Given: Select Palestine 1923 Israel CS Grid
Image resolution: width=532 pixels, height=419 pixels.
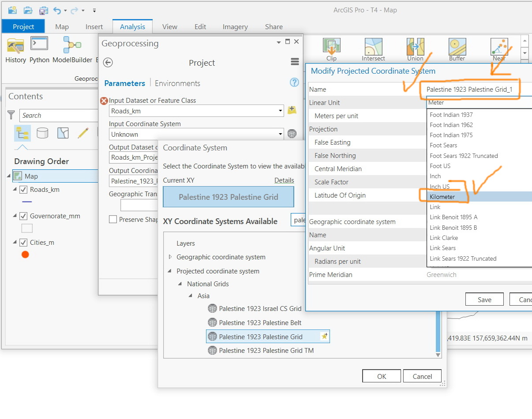Looking at the screenshot, I should click(255, 309).
